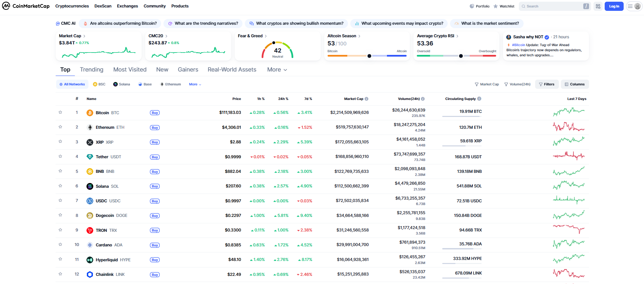Star Bitcoin to add to watchlist
644x284 pixels.
(x=60, y=113)
